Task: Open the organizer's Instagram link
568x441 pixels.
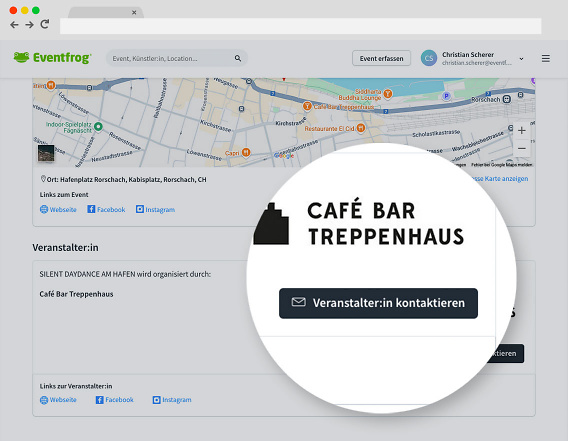Action: 172,400
